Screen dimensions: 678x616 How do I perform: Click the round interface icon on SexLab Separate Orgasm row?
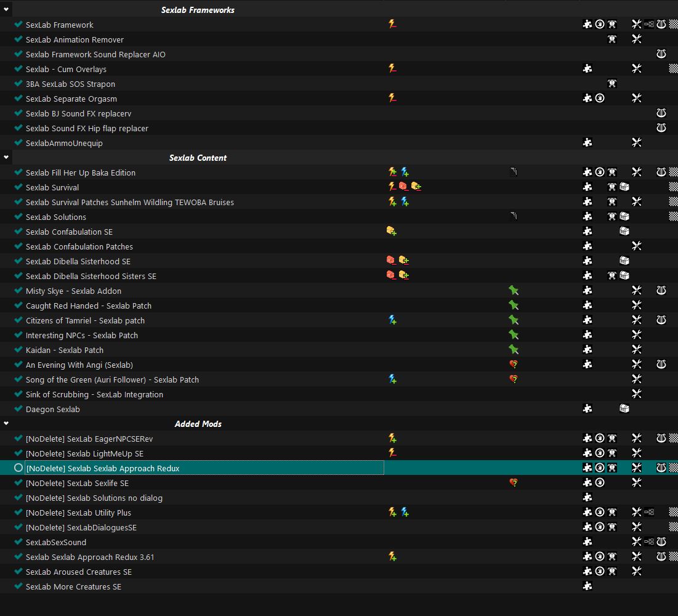[x=600, y=98]
